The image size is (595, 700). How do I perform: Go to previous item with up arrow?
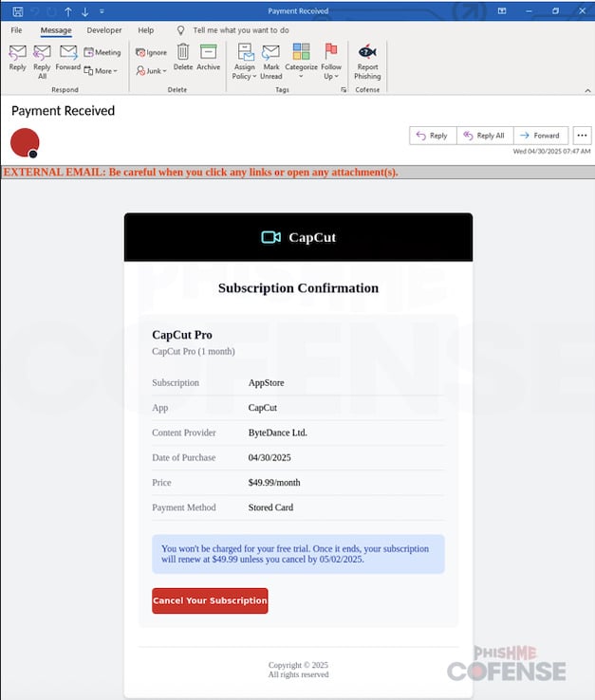click(68, 11)
